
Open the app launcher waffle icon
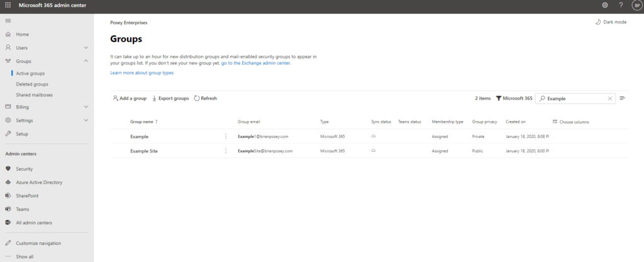pyautogui.click(x=8, y=5)
